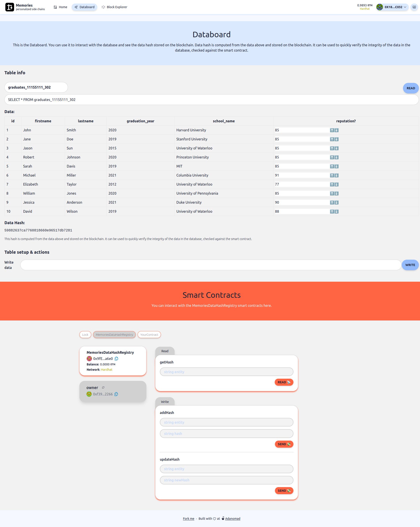Increase reputation for Sarah Davis
The image size is (420, 527).
click(332, 166)
